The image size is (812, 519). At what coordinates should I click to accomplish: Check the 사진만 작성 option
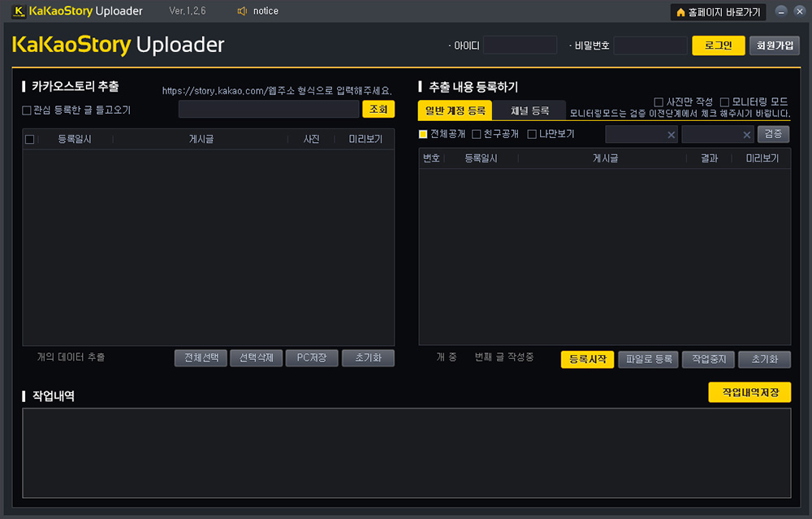(x=659, y=102)
